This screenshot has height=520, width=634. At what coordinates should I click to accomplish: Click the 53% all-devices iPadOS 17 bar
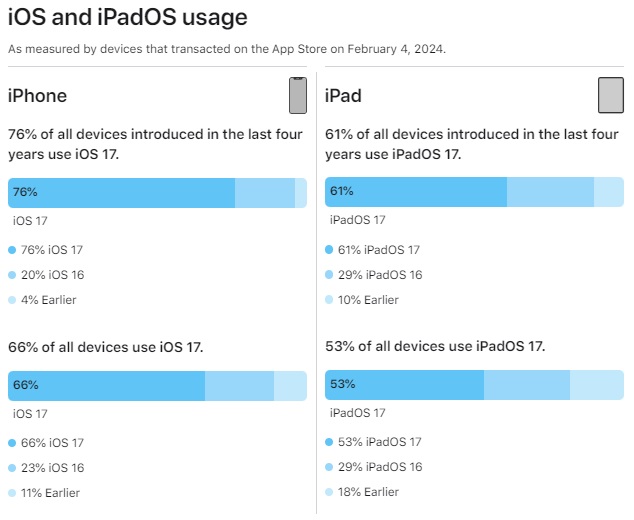(x=404, y=385)
